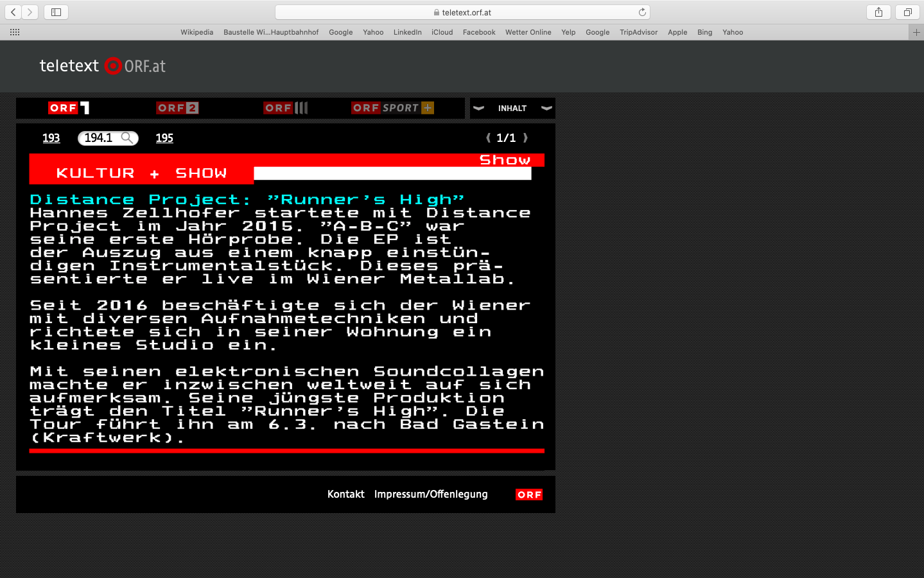The image size is (924, 578).
Task: Click the red ORF logo in footer
Action: (529, 495)
